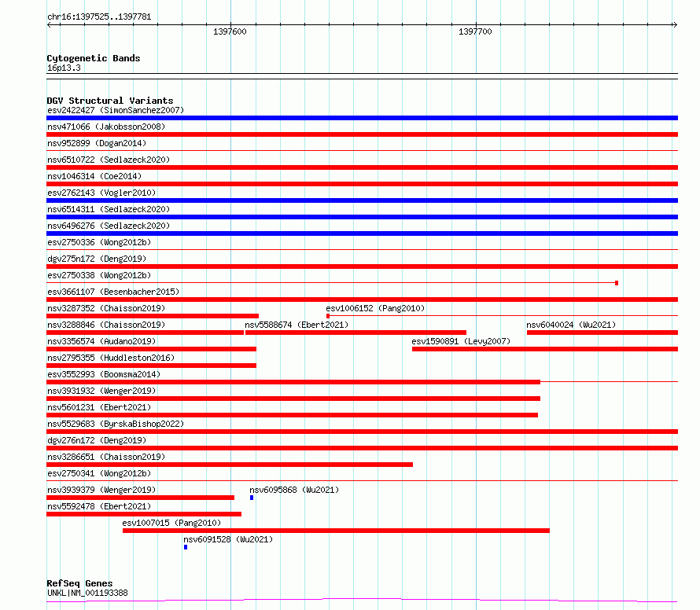Viewport: 700px width, 610px height.
Task: Click the red bar of esv1590891
Action: pyautogui.click(x=545, y=349)
